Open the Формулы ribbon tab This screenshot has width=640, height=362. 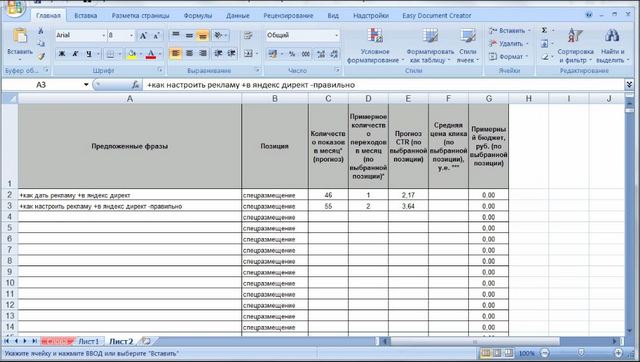pyautogui.click(x=198, y=16)
